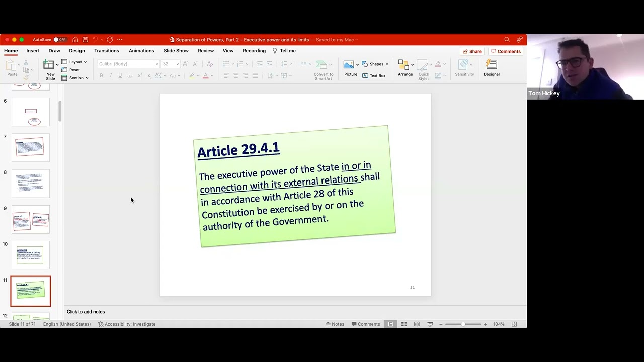The width and height of the screenshot is (644, 362).
Task: Click the Comments button near Share
Action: coord(506,51)
